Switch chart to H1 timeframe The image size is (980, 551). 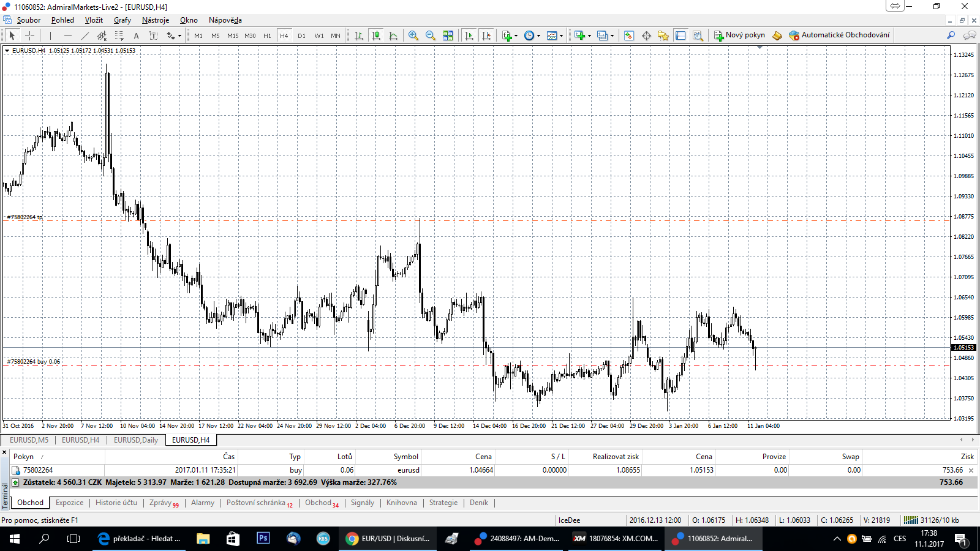coord(267,36)
